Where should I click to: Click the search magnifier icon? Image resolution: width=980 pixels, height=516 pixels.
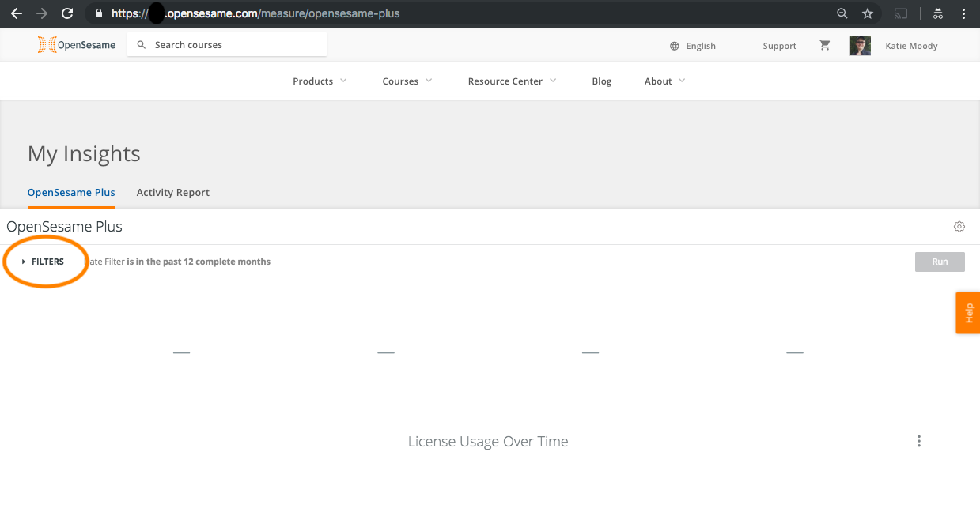coord(142,45)
